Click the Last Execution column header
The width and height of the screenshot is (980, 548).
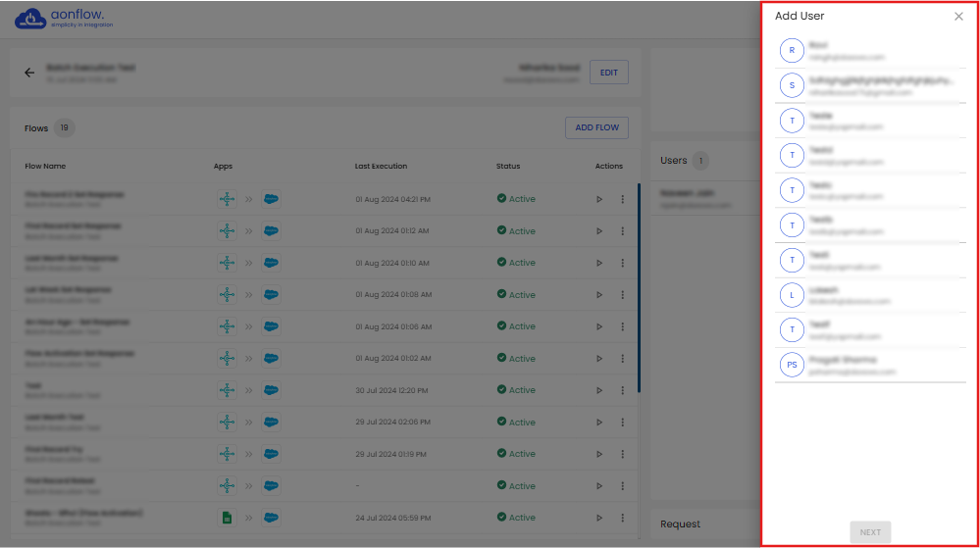tap(381, 167)
